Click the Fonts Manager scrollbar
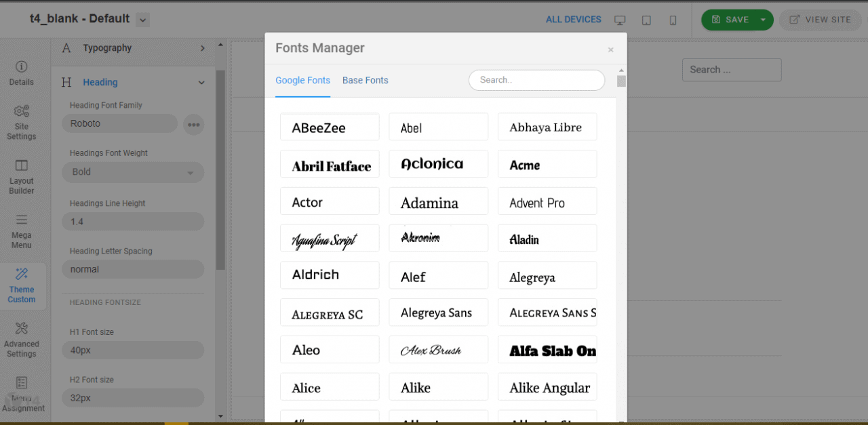 (620, 81)
